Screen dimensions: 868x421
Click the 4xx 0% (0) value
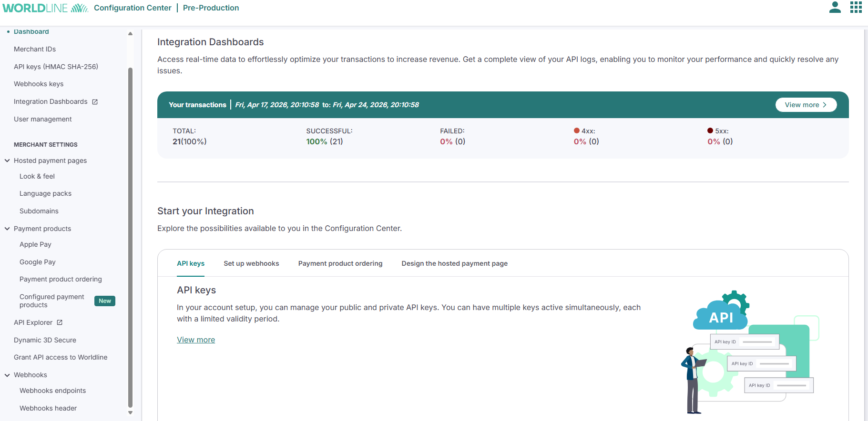point(586,141)
